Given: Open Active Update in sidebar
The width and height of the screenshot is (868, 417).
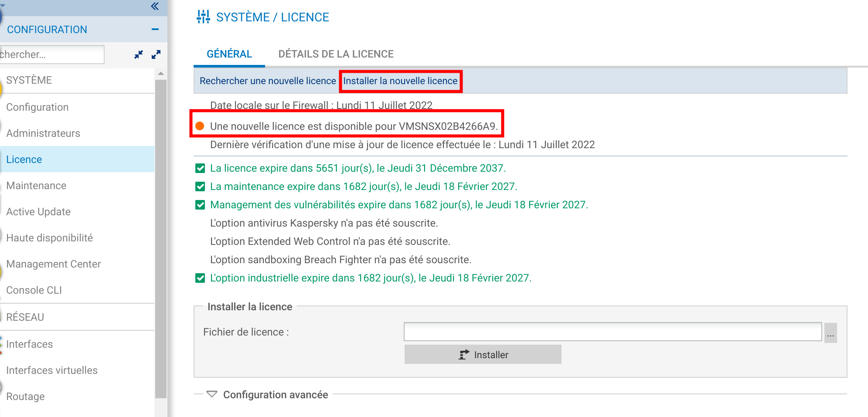Looking at the screenshot, I should (38, 212).
